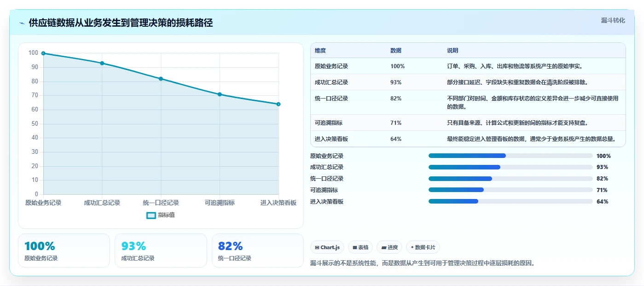
Task: Click the 100% label beside the progress bar
Action: point(603,156)
